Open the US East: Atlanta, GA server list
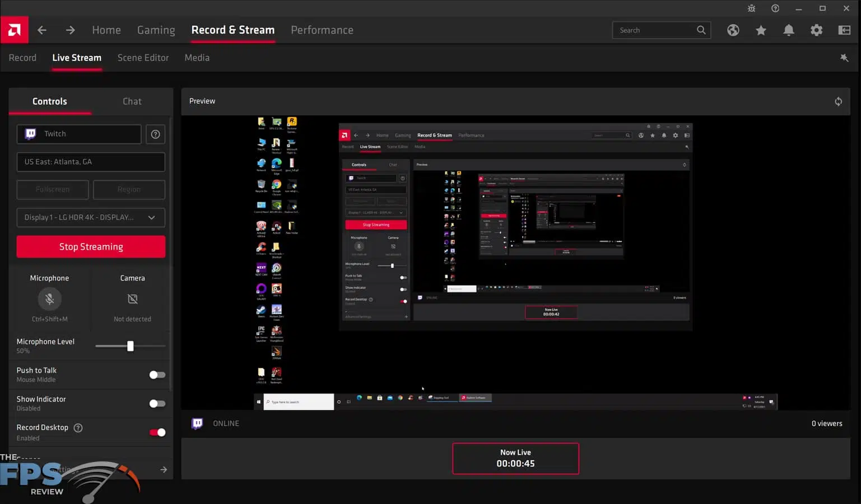Viewport: 861px width, 504px height. [x=91, y=162]
